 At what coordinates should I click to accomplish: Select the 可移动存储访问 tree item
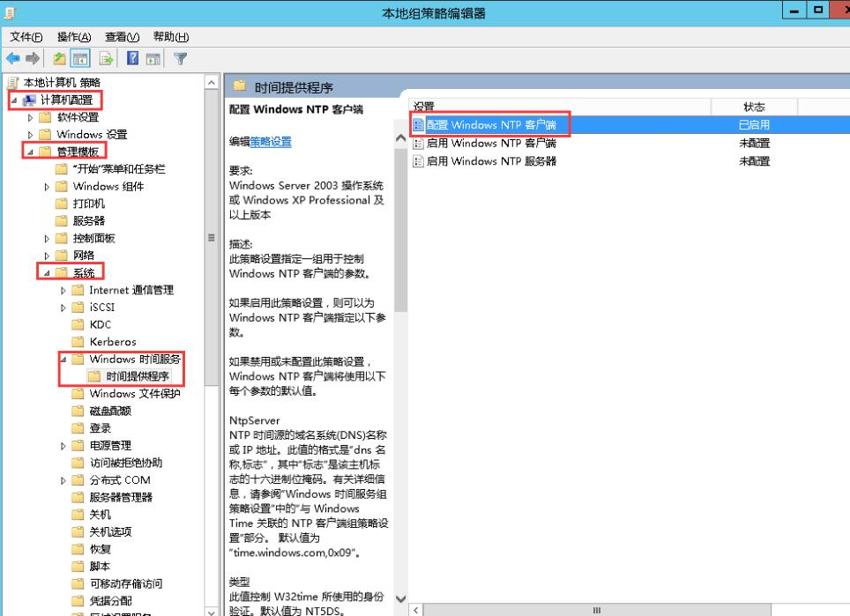(x=126, y=583)
